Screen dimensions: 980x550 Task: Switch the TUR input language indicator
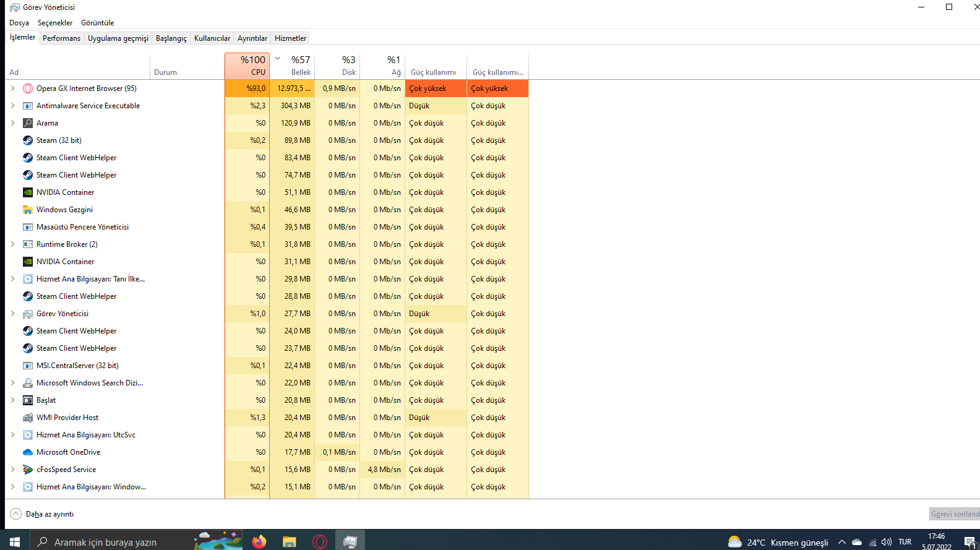[x=905, y=542]
